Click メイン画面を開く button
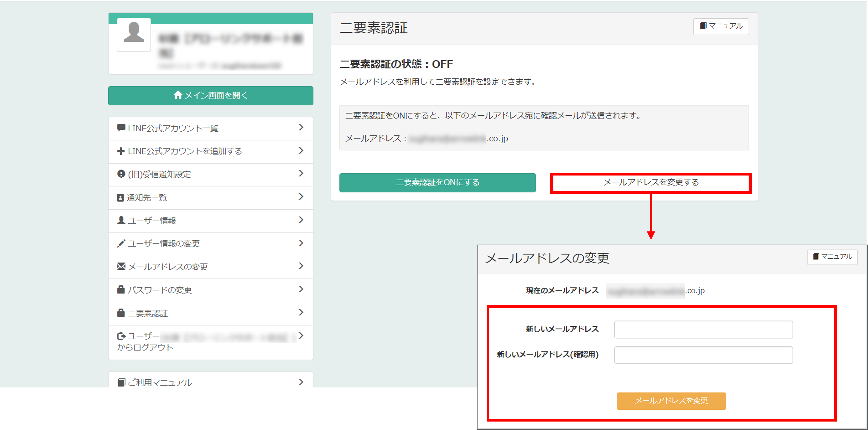This screenshot has height=430, width=868. tap(211, 96)
